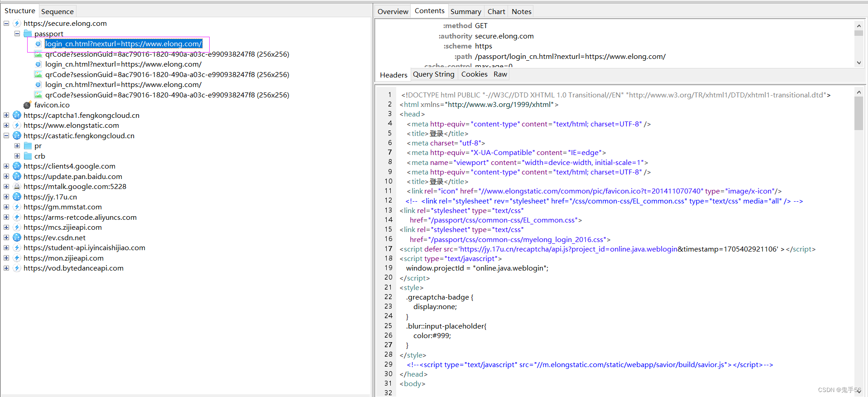This screenshot has width=868, height=397.
Task: Expand https://jy.17u.cn host node
Action: tap(6, 197)
